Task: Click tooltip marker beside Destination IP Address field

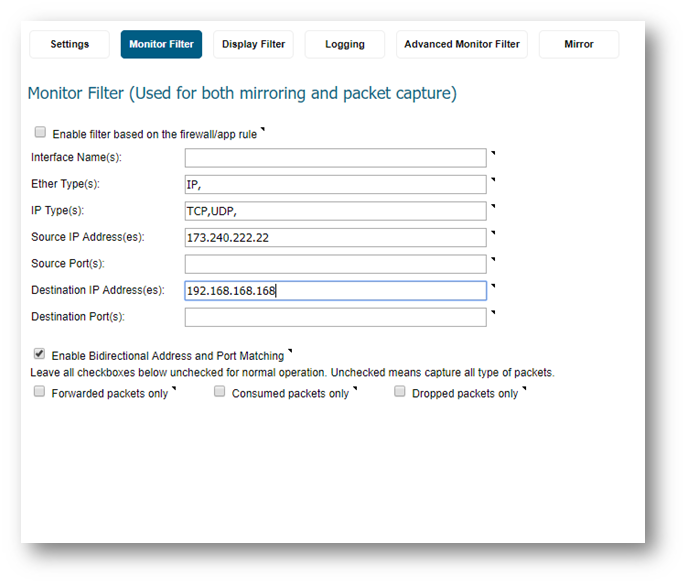Action: pyautogui.click(x=493, y=286)
